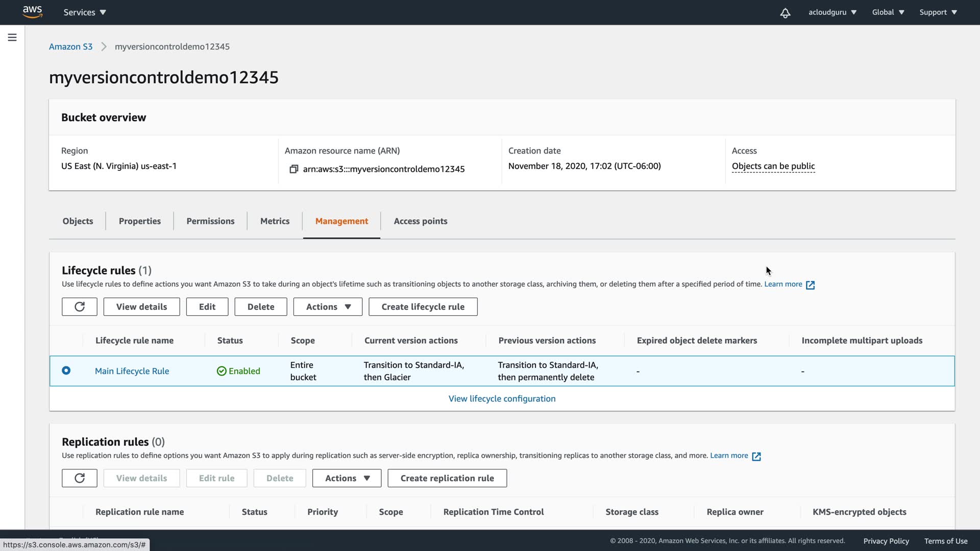The image size is (980, 551).
Task: Click the AWS logo home icon
Action: click(x=32, y=12)
